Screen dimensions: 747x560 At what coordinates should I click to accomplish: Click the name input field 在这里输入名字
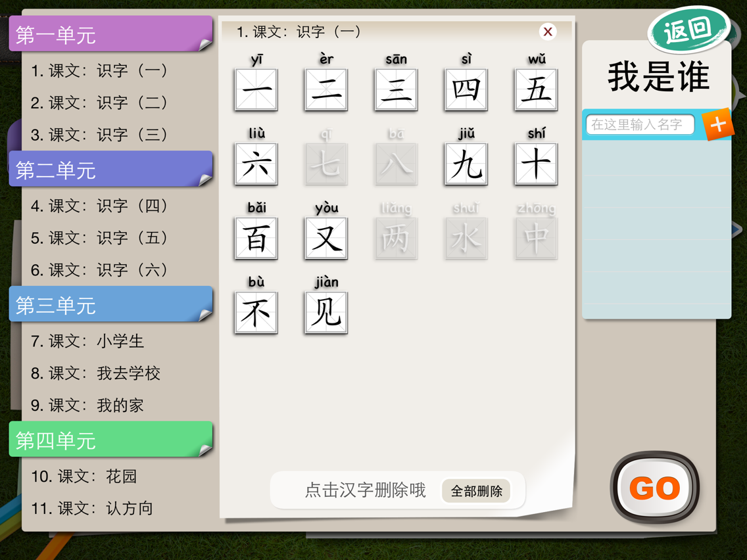pyautogui.click(x=640, y=125)
